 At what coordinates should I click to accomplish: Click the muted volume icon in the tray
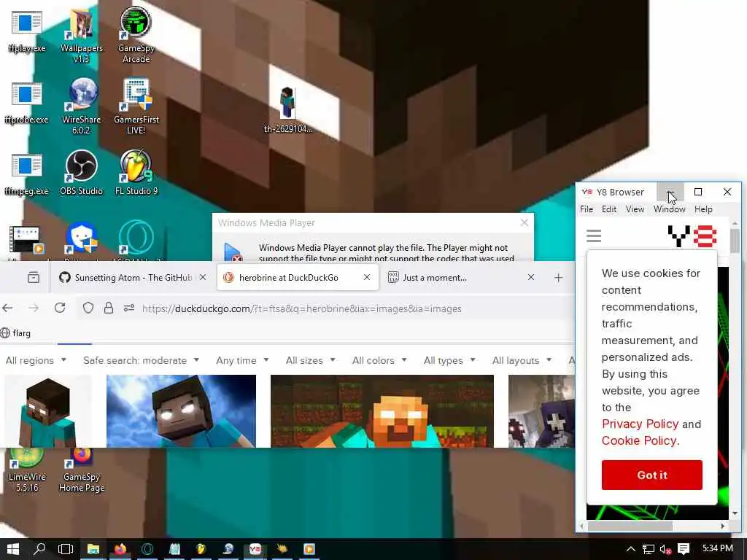point(665,550)
